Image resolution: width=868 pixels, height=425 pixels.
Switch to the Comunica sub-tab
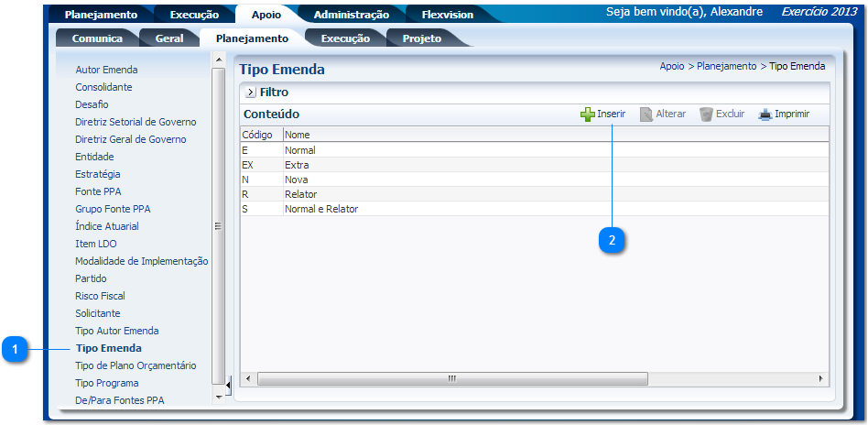coord(97,38)
